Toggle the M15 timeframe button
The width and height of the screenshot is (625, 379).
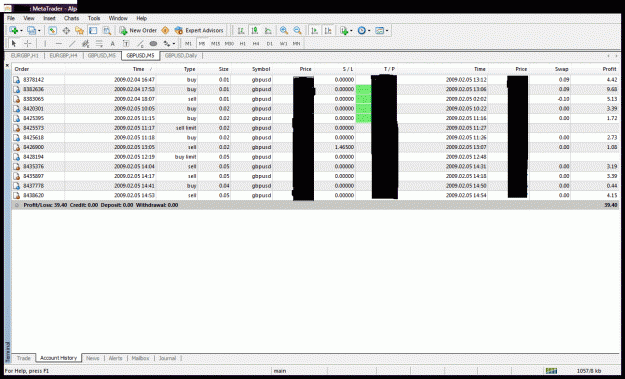(215, 43)
